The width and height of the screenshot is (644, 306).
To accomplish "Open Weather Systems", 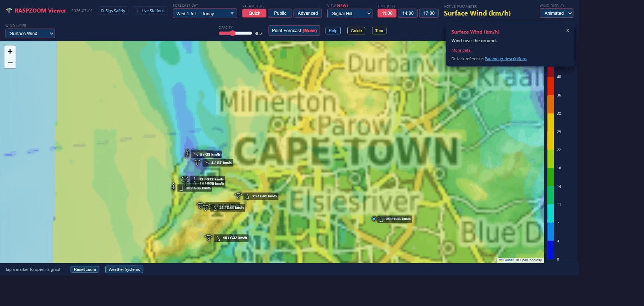I will click(x=124, y=269).
